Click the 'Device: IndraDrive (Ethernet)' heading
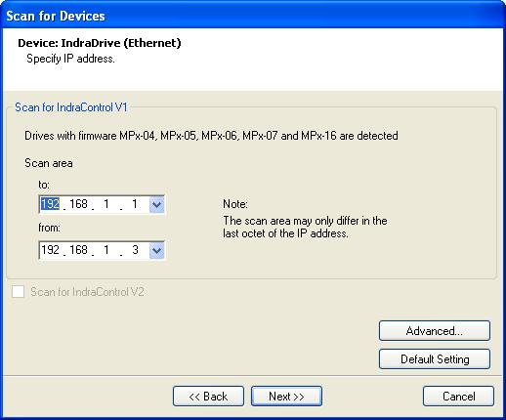 point(100,43)
